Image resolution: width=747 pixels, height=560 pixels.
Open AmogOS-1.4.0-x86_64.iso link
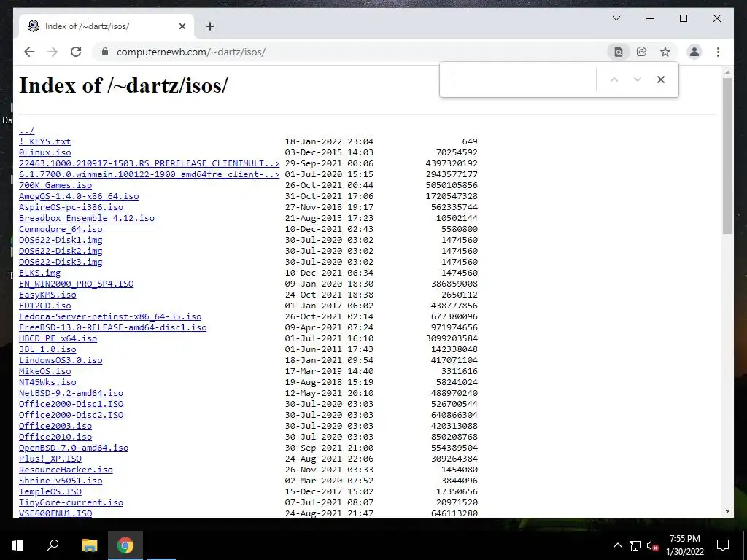(x=79, y=196)
